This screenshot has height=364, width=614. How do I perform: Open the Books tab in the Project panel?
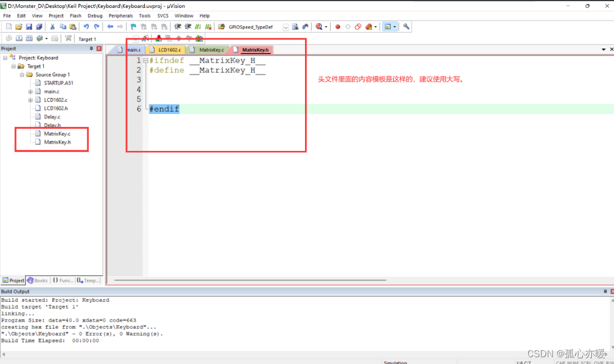[38, 281]
